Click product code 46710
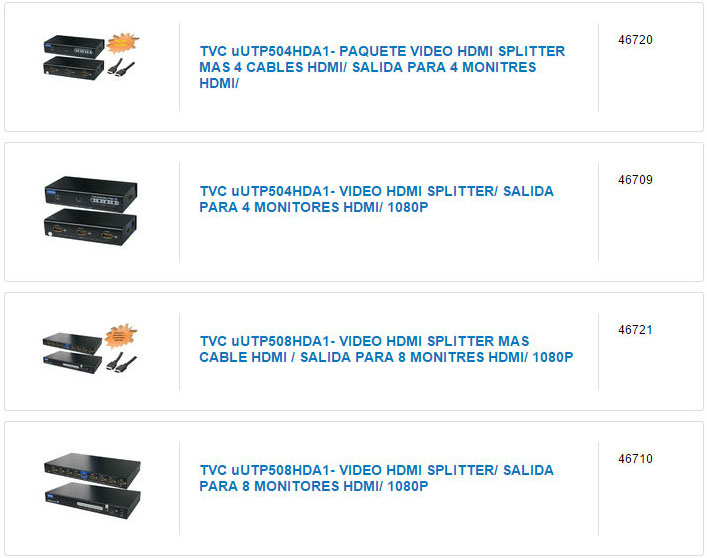This screenshot has height=558, width=707. (635, 459)
